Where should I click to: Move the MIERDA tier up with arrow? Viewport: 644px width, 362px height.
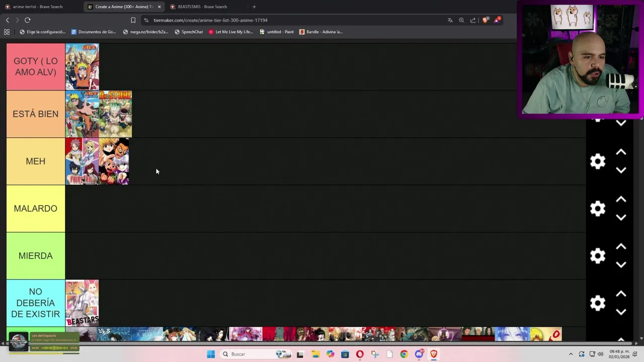(621, 247)
